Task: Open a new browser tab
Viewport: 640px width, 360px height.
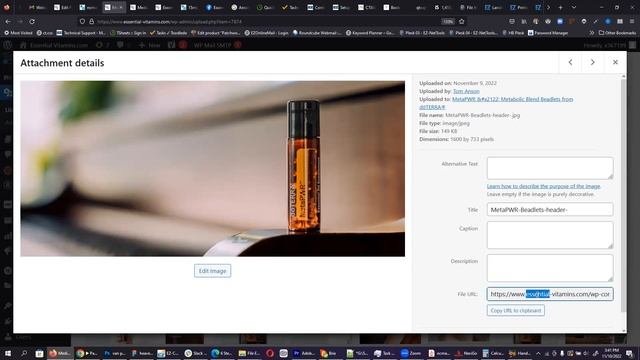Action: click(x=560, y=7)
